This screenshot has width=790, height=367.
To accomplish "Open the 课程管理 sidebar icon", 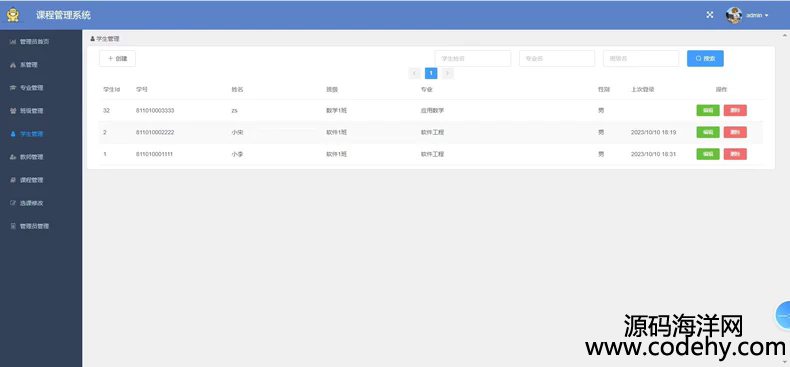I will (13, 180).
